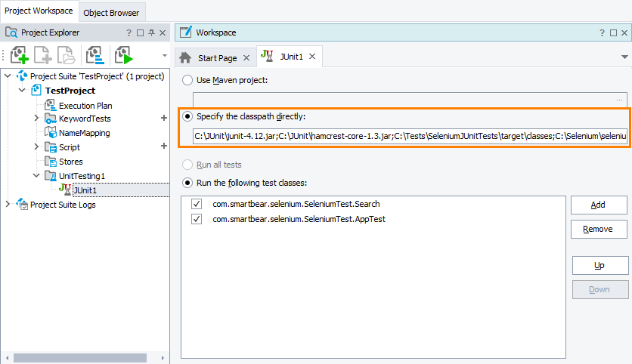Open help for the Project Explorer panel
Viewport: 632px width, 364px height.
coord(129,33)
